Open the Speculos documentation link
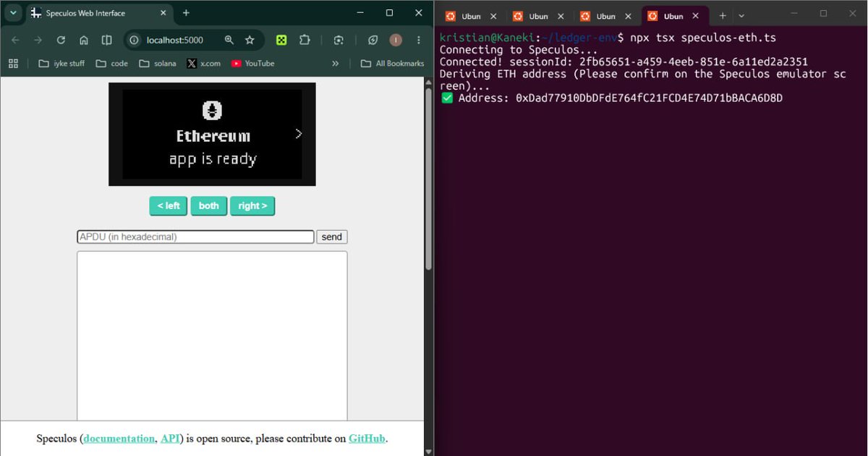 click(x=119, y=439)
